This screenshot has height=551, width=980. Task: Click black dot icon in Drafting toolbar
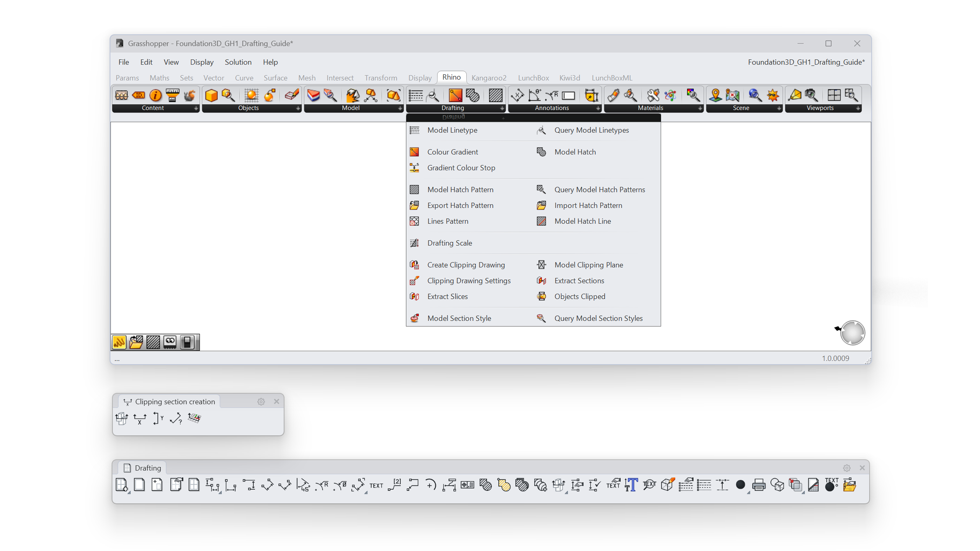pos(740,484)
